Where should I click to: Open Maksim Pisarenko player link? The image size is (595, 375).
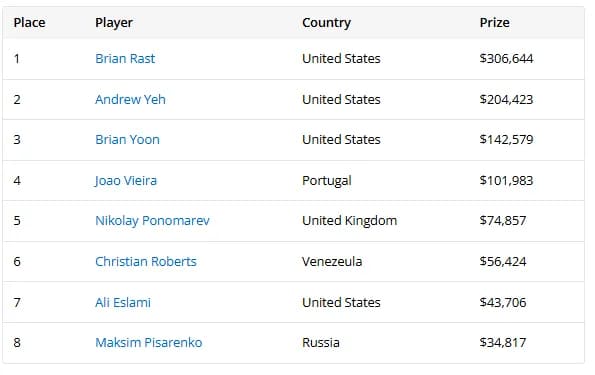coord(148,343)
